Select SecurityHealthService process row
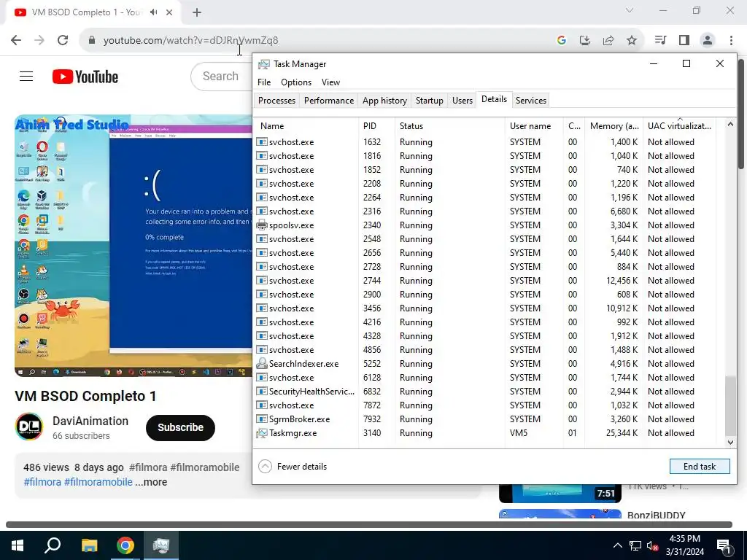The width and height of the screenshot is (747, 560). pos(484,392)
